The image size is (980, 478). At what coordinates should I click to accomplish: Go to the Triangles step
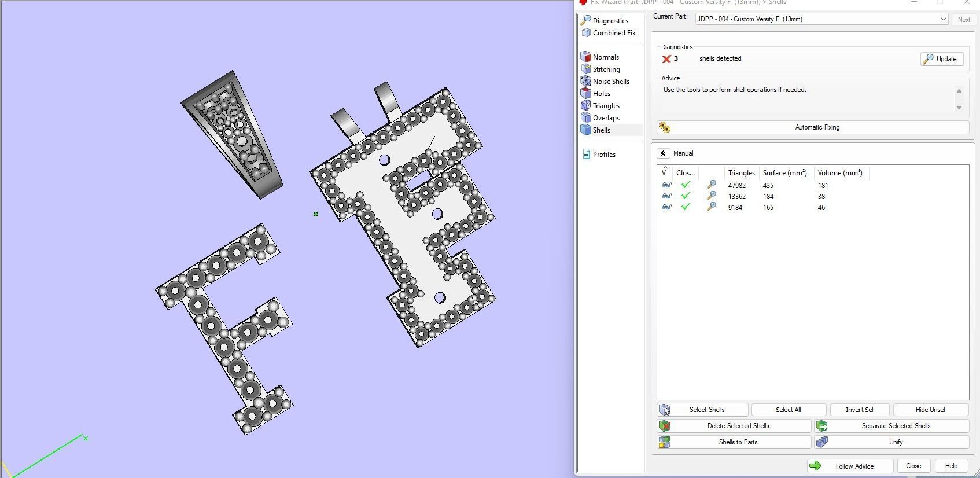click(x=606, y=106)
